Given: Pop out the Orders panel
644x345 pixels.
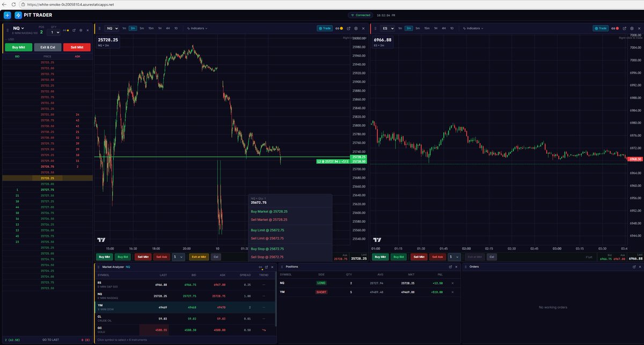Looking at the screenshot, I should tap(633, 267).
